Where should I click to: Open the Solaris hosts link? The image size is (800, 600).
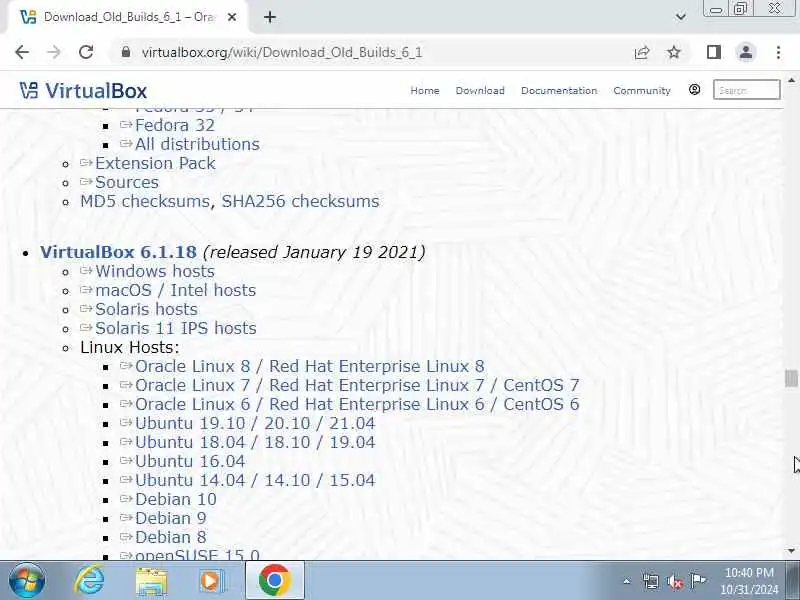tap(146, 309)
